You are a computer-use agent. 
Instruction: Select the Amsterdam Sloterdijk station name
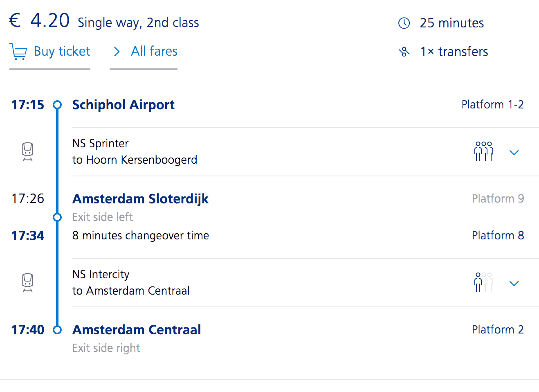point(140,199)
